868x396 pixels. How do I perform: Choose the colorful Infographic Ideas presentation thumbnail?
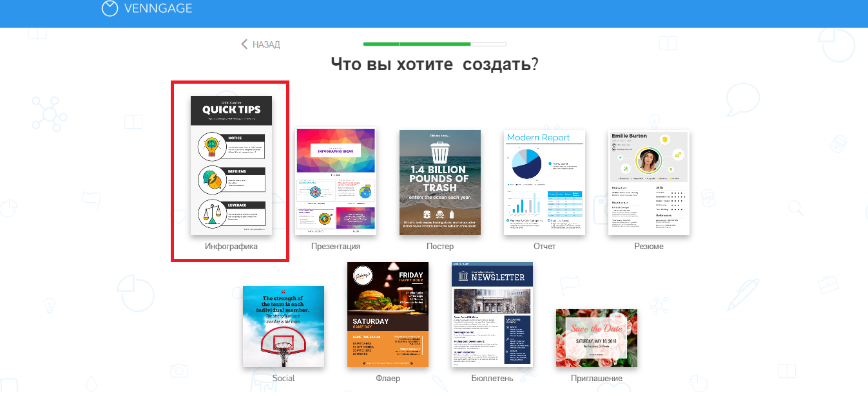[x=336, y=181]
